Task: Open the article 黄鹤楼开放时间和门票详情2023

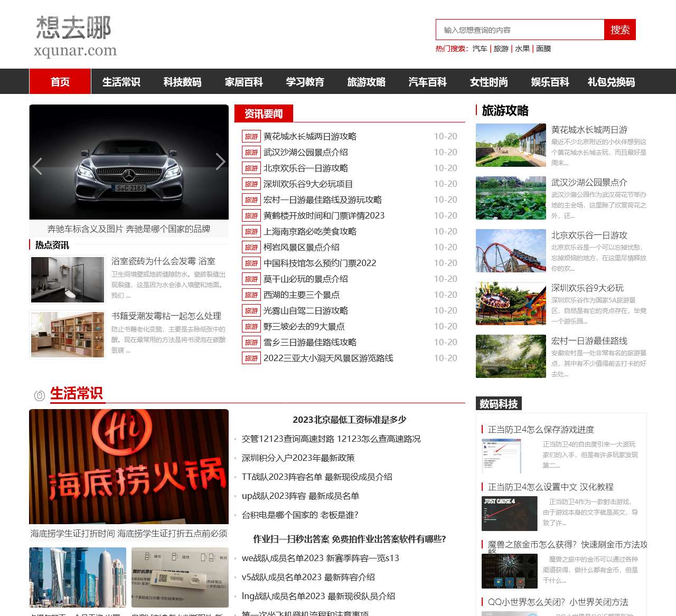Action: coord(324,215)
